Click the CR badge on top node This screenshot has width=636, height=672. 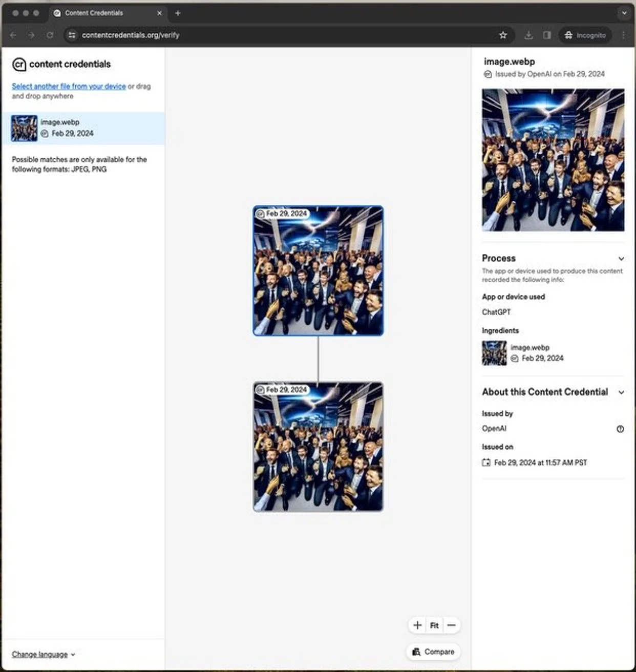[260, 214]
